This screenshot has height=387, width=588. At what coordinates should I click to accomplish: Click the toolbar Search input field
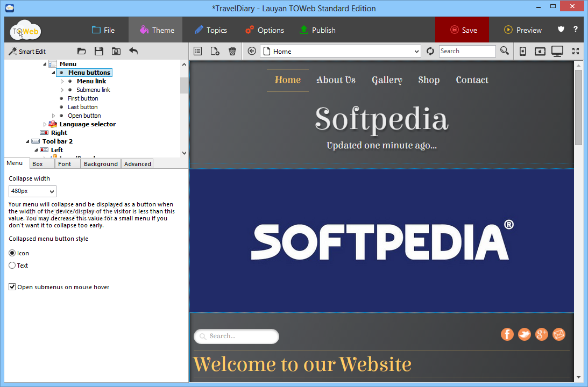point(467,51)
